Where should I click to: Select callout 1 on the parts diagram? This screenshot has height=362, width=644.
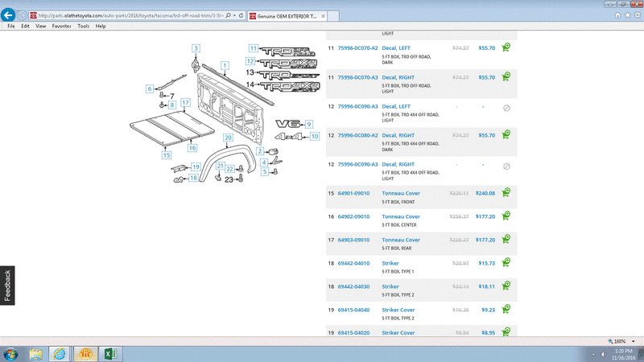[x=225, y=65]
